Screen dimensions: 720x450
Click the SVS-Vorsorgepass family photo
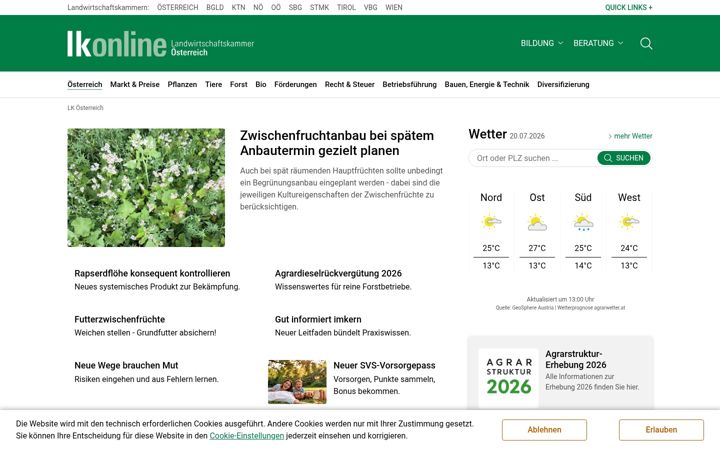(297, 382)
